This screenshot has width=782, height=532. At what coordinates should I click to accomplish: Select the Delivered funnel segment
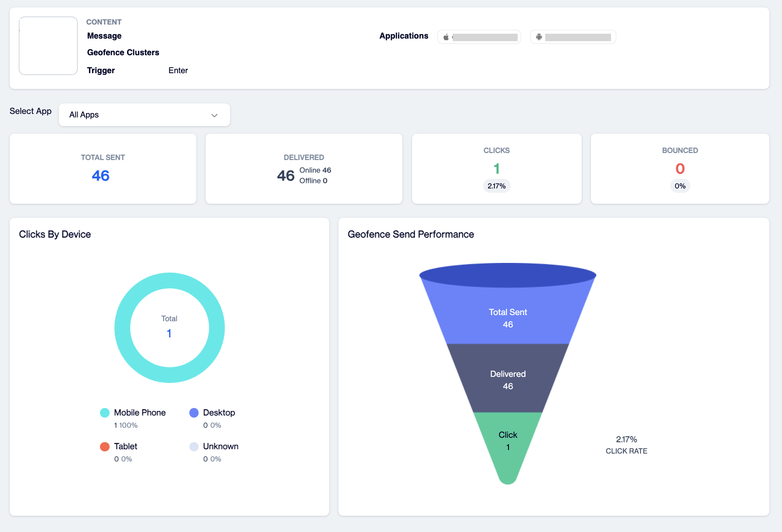coord(508,378)
